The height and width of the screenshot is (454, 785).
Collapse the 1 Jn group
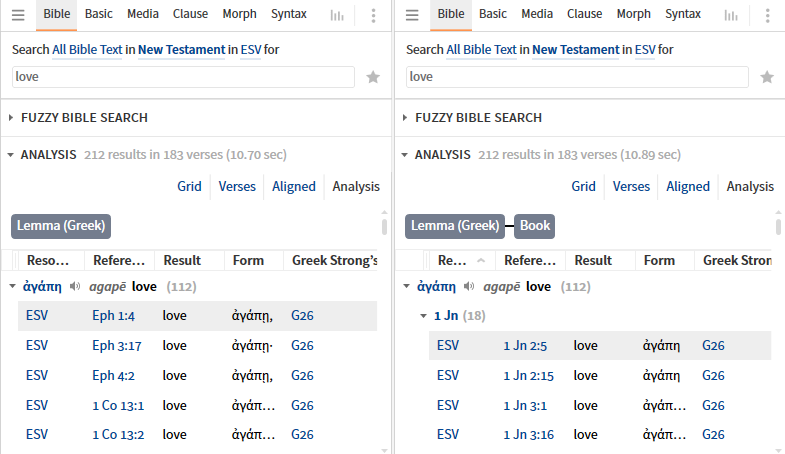click(x=422, y=316)
